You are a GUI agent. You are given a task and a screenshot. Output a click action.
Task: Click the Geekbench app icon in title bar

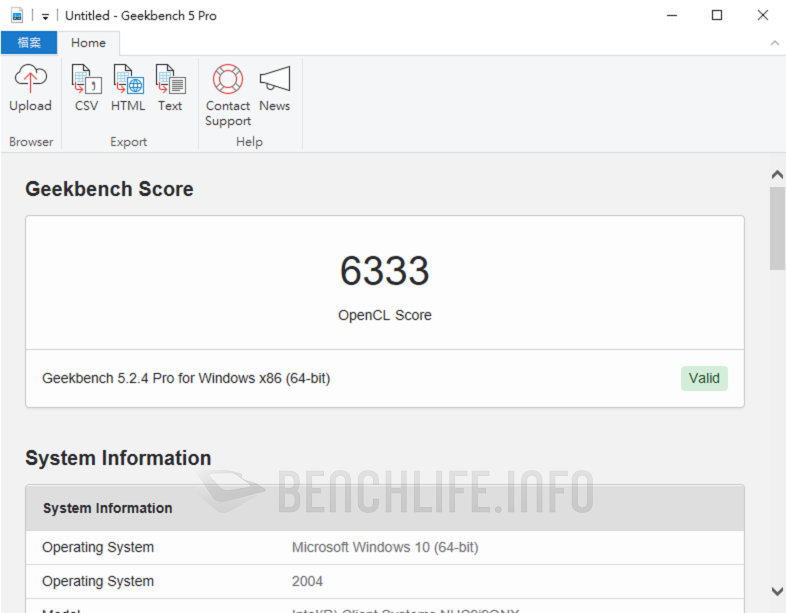(17, 16)
